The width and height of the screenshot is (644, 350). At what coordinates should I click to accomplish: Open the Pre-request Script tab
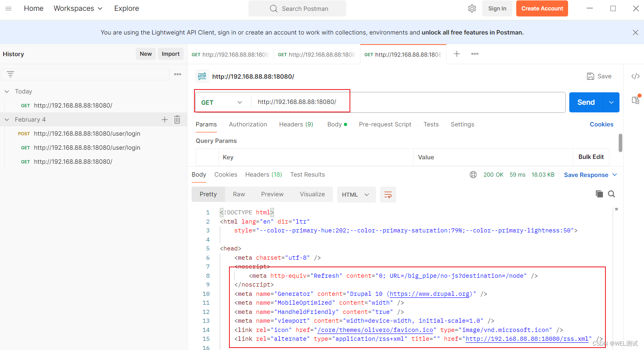pos(385,124)
